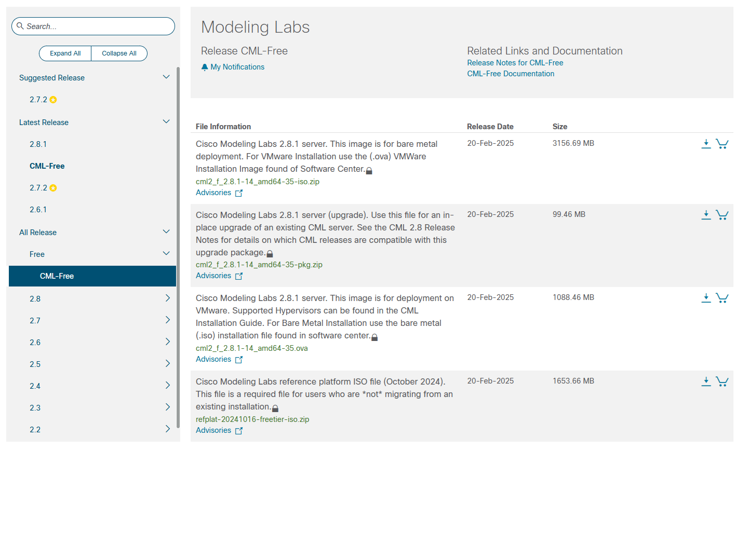
Task: Click filename cml2_f_2.8.1-14_amd64-35-iso.zip
Action: [258, 182]
